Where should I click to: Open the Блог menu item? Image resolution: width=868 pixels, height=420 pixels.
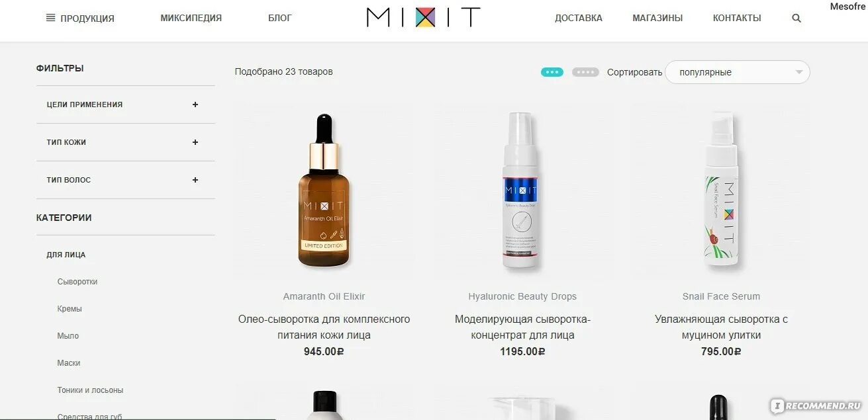[280, 18]
